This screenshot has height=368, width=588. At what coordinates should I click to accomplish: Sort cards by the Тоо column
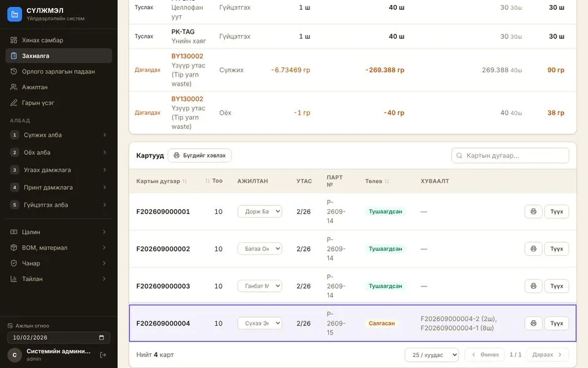point(214,181)
